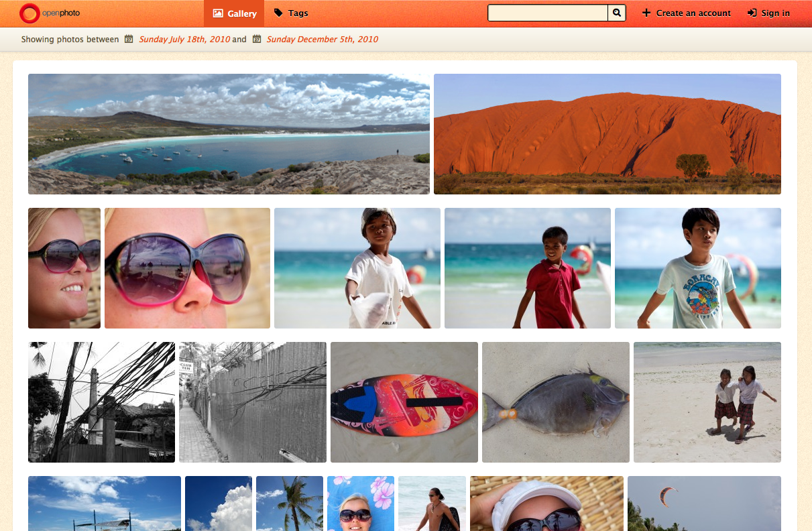Focus the search input field

(548, 13)
